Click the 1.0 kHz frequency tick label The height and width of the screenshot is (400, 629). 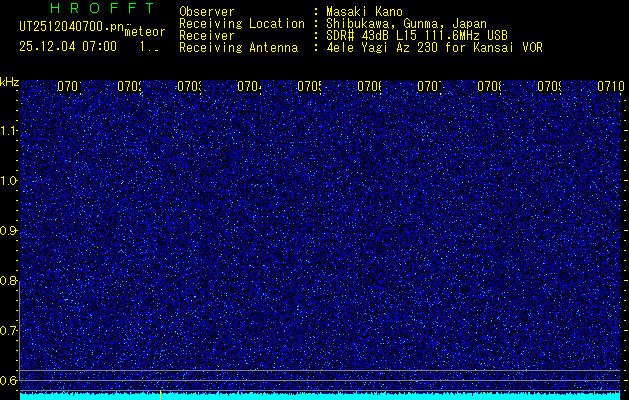click(x=9, y=181)
